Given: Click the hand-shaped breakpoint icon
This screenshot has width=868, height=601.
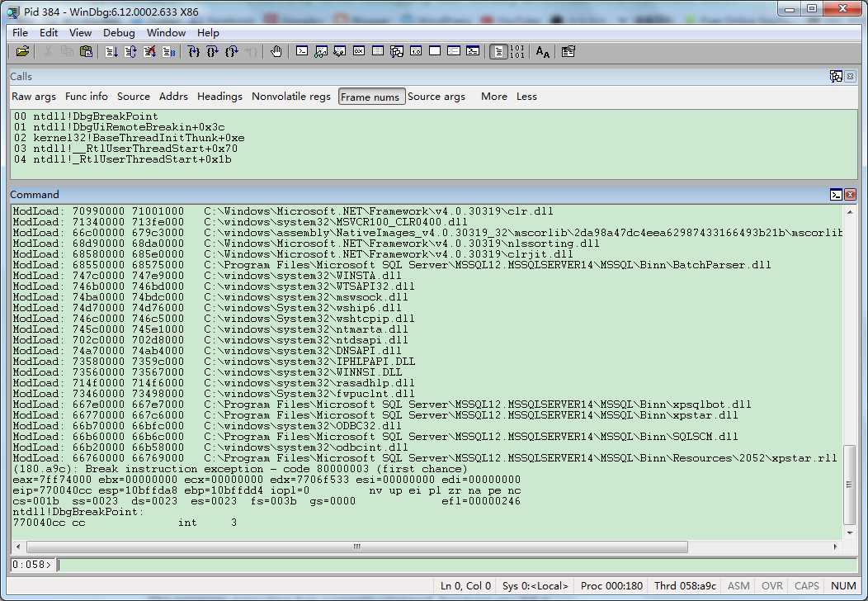Looking at the screenshot, I should point(276,51).
